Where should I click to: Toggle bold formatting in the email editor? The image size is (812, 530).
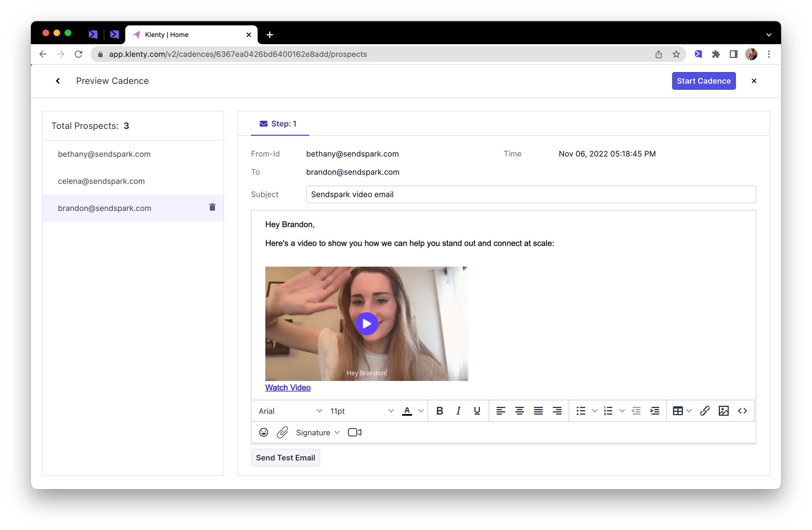(439, 411)
